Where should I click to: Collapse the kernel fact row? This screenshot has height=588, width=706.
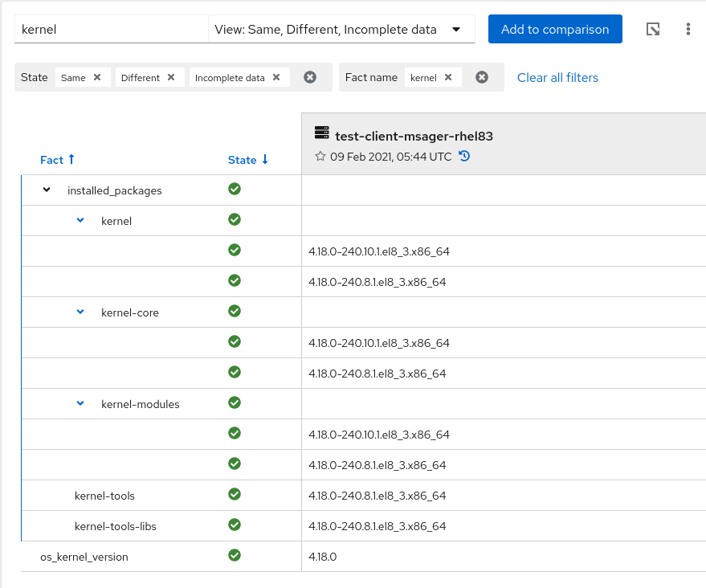pyautogui.click(x=80, y=221)
